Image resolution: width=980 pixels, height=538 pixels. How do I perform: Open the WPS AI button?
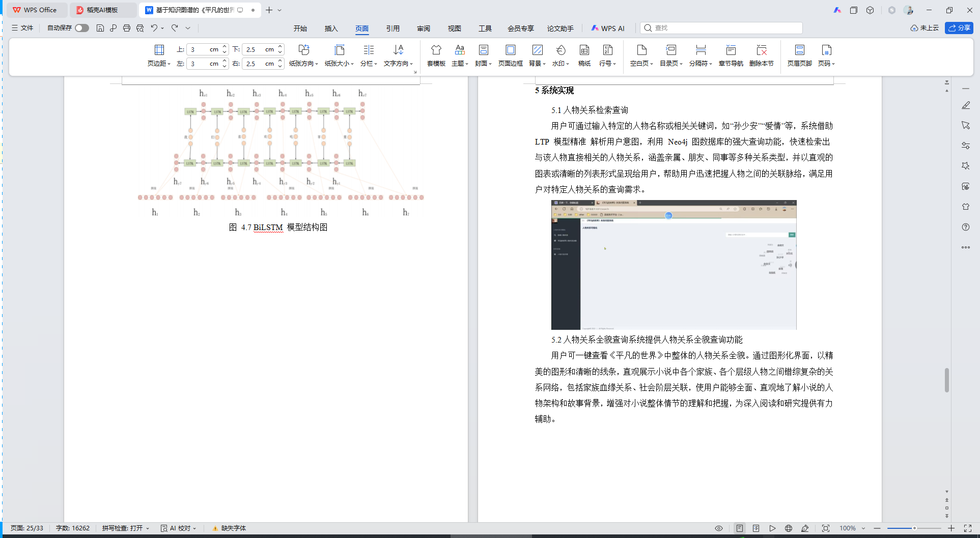pyautogui.click(x=608, y=29)
